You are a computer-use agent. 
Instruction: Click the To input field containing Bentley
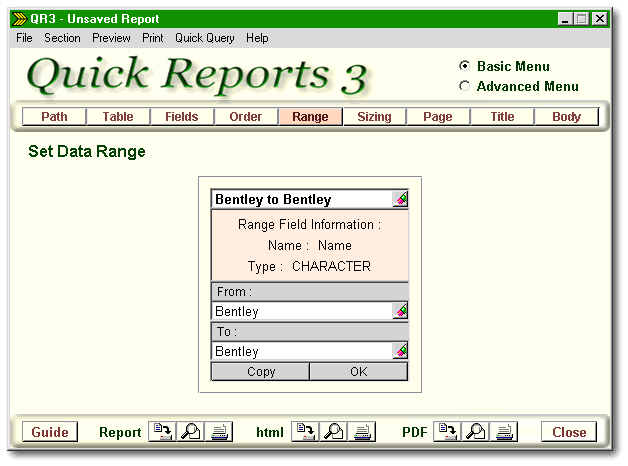click(302, 351)
